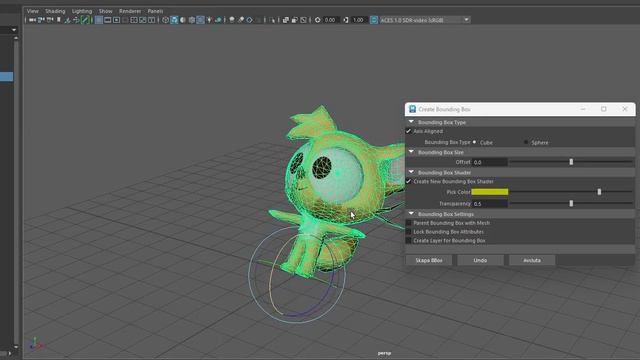Screen dimensions: 640x360
Task: Toggle Wireframe on Shaded icon
Action: (x=191, y=20)
